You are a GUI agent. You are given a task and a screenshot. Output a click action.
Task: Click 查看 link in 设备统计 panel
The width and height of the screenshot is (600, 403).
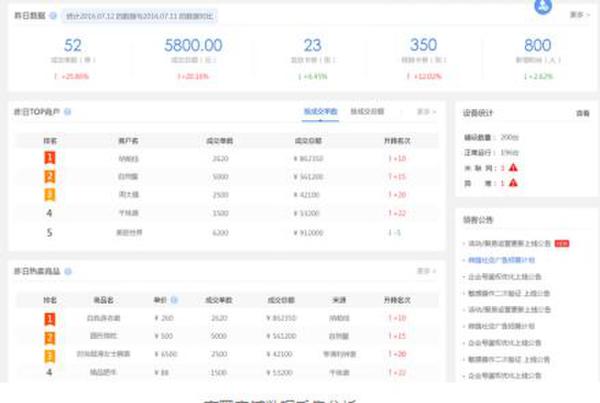point(582,114)
